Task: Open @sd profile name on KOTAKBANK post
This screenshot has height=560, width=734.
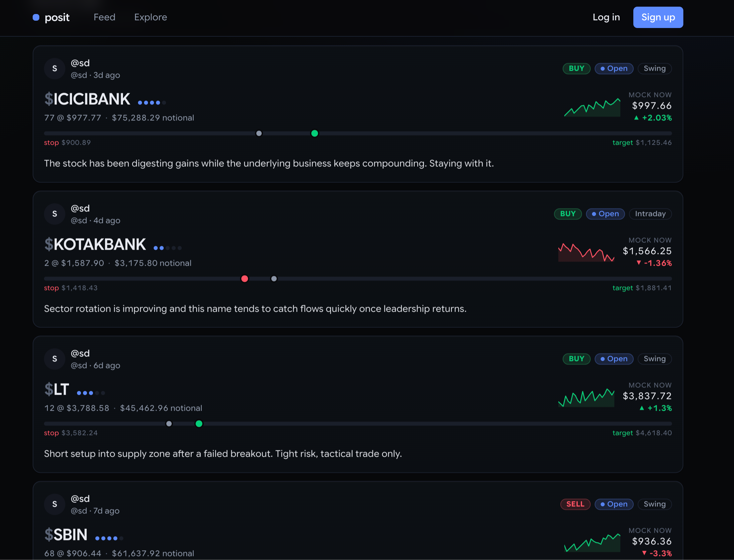Action: (80, 208)
